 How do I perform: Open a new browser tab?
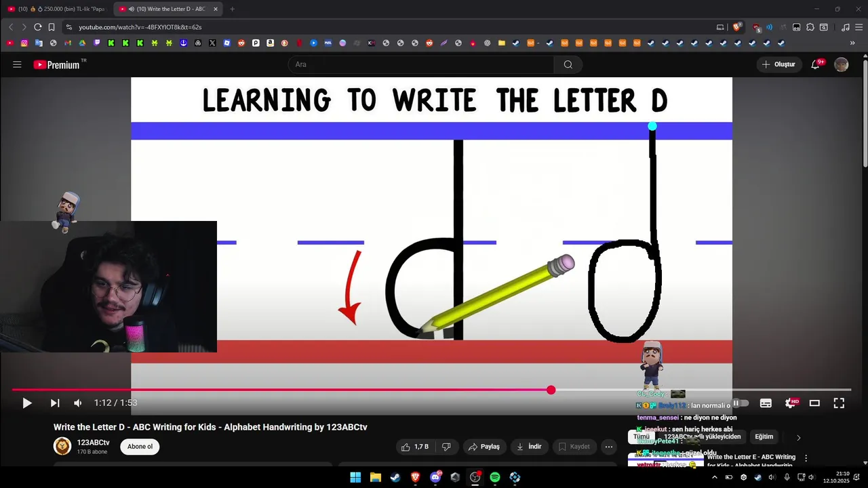click(x=232, y=9)
